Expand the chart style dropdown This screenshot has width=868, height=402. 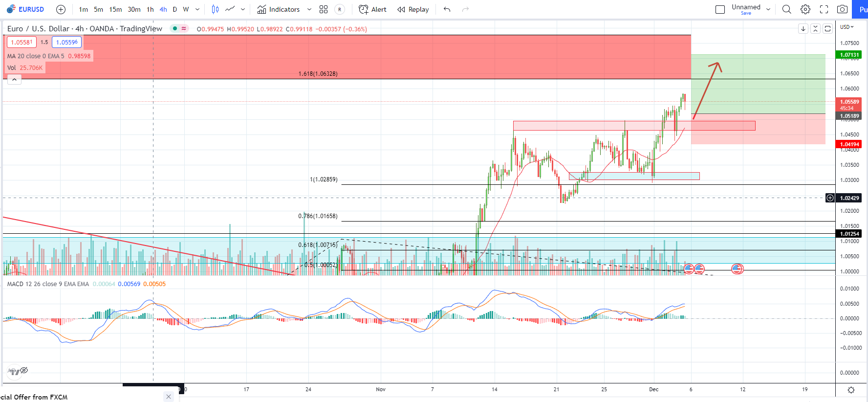(243, 9)
